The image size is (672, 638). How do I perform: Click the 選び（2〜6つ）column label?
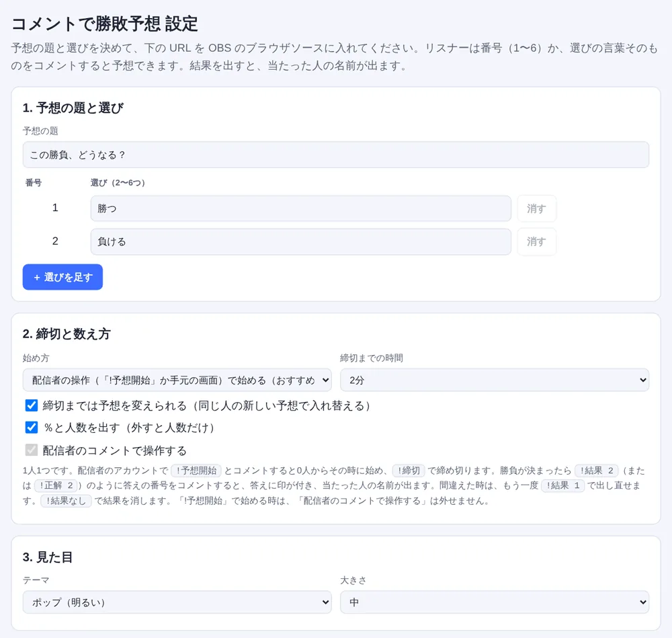coord(118,183)
